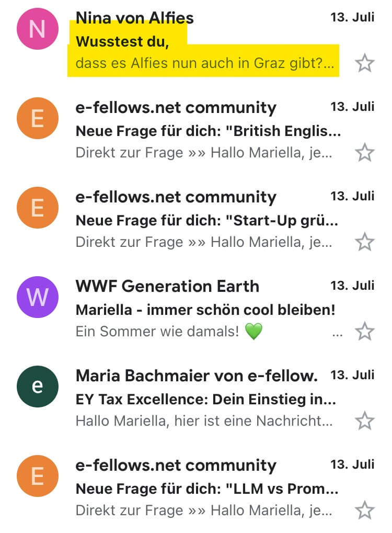The width and height of the screenshot is (392, 533).
Task: Star the Nina von Alfies email
Action: coord(364,64)
